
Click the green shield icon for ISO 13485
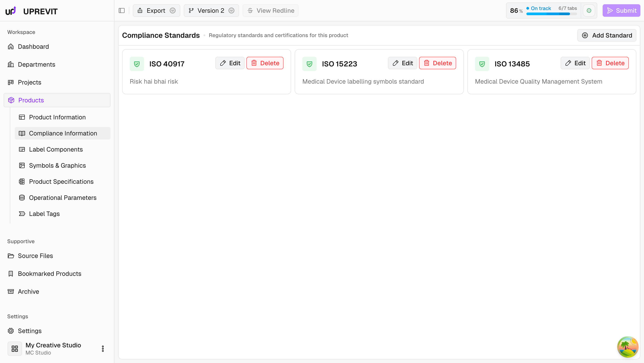(482, 64)
